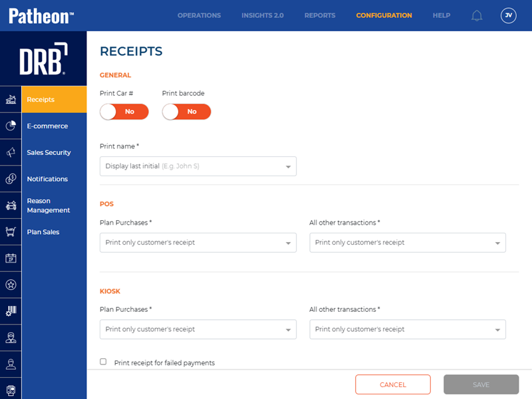The width and height of the screenshot is (532, 399).
Task: Click the notifications bell icon
Action: (x=477, y=15)
